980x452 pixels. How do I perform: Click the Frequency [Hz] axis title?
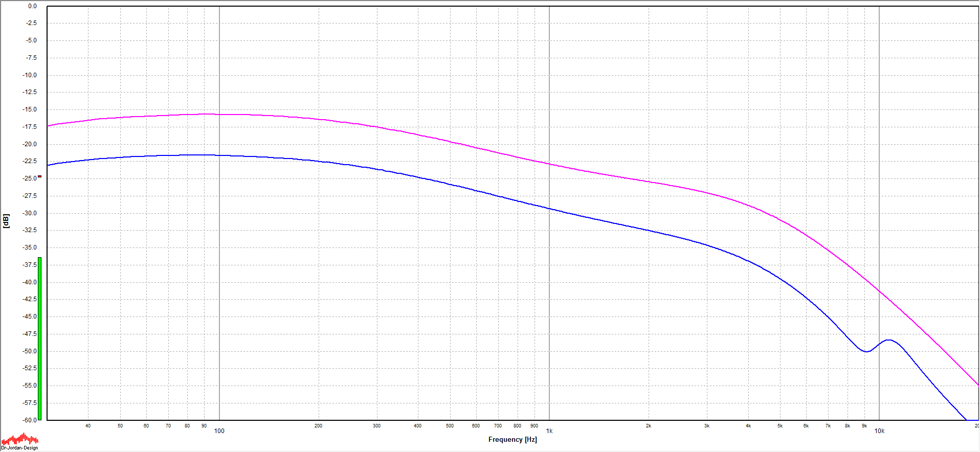point(512,439)
